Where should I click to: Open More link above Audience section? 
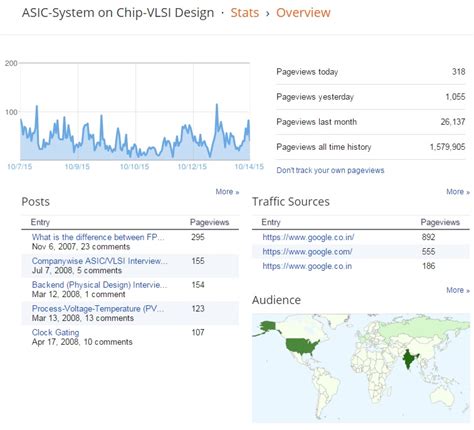pos(458,290)
